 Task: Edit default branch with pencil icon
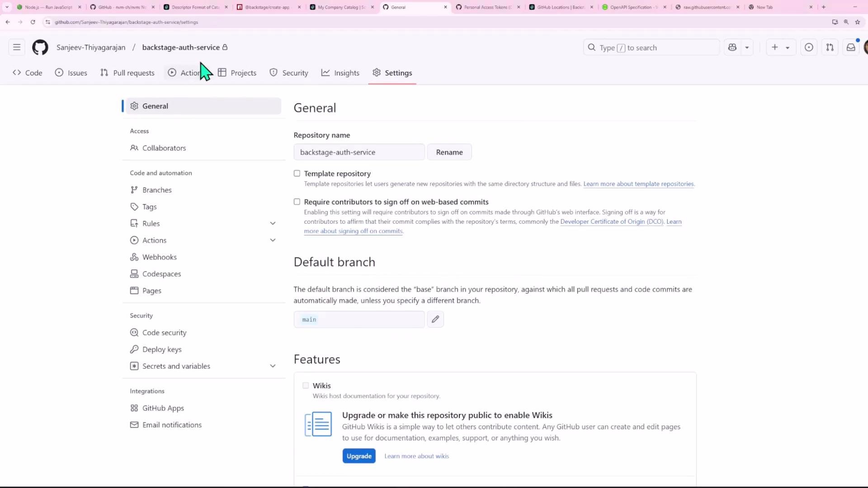[435, 319]
